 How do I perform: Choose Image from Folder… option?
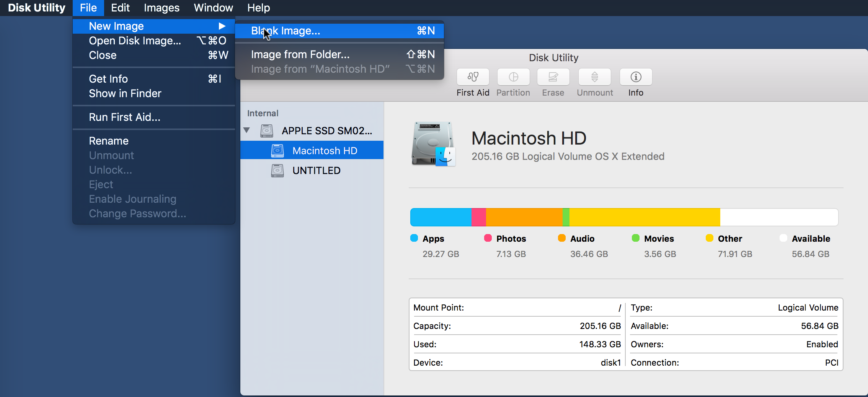point(339,54)
